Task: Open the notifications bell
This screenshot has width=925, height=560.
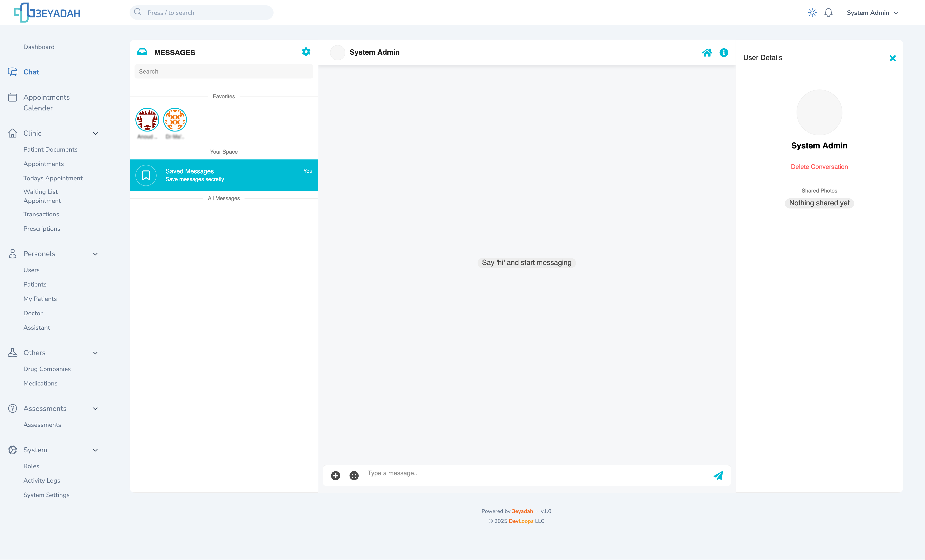Action: pyautogui.click(x=828, y=13)
